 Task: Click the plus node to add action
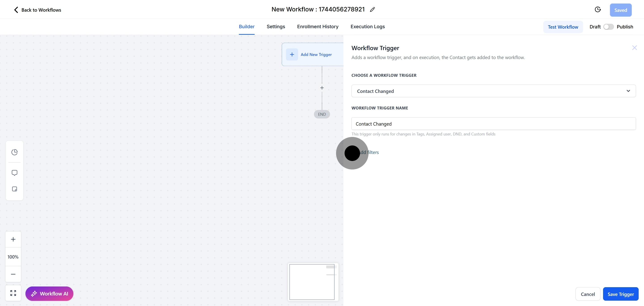click(322, 88)
